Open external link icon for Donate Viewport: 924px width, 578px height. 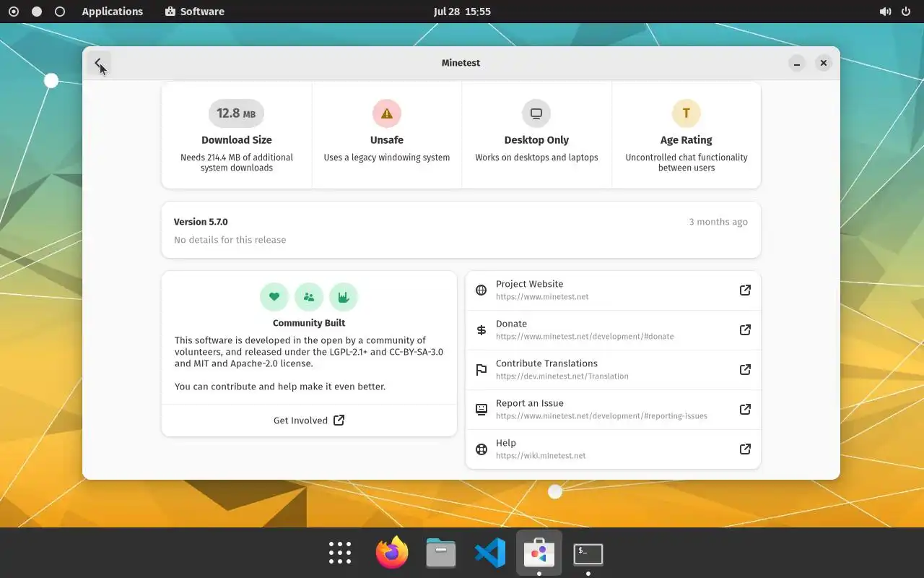[x=745, y=329]
